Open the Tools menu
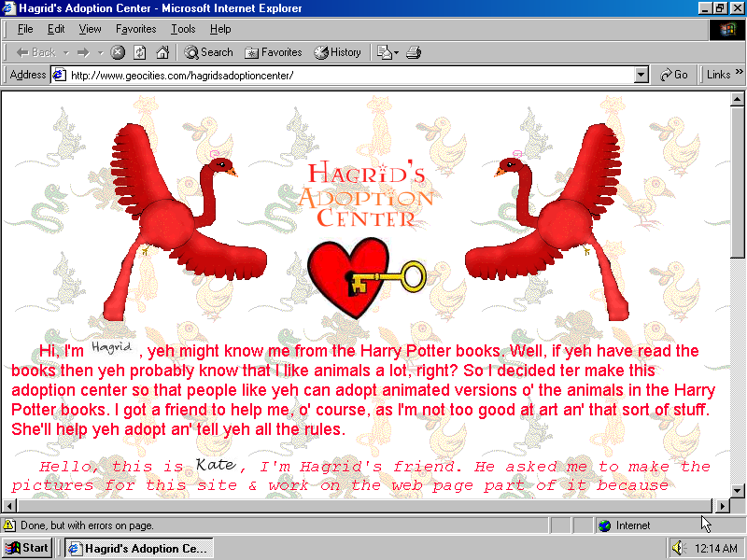Image resolution: width=747 pixels, height=560 pixels. [183, 29]
